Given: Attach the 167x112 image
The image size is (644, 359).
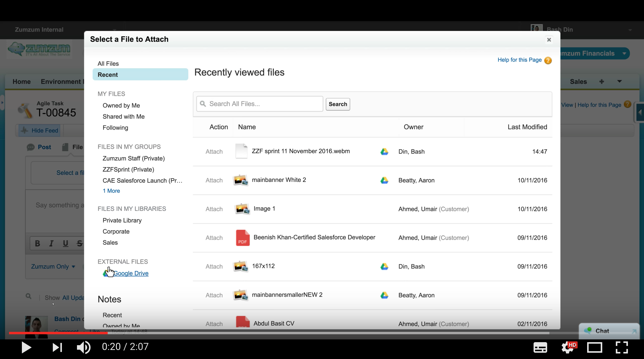Looking at the screenshot, I should pyautogui.click(x=214, y=266).
